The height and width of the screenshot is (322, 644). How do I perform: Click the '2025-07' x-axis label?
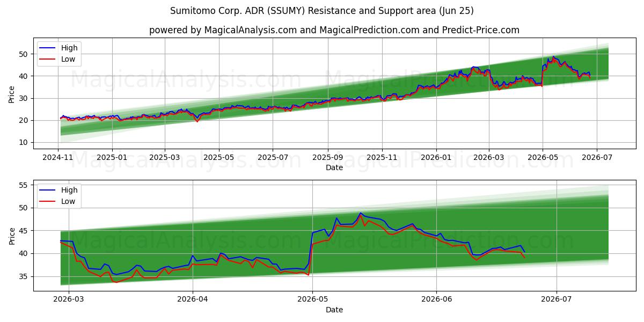pyautogui.click(x=273, y=159)
